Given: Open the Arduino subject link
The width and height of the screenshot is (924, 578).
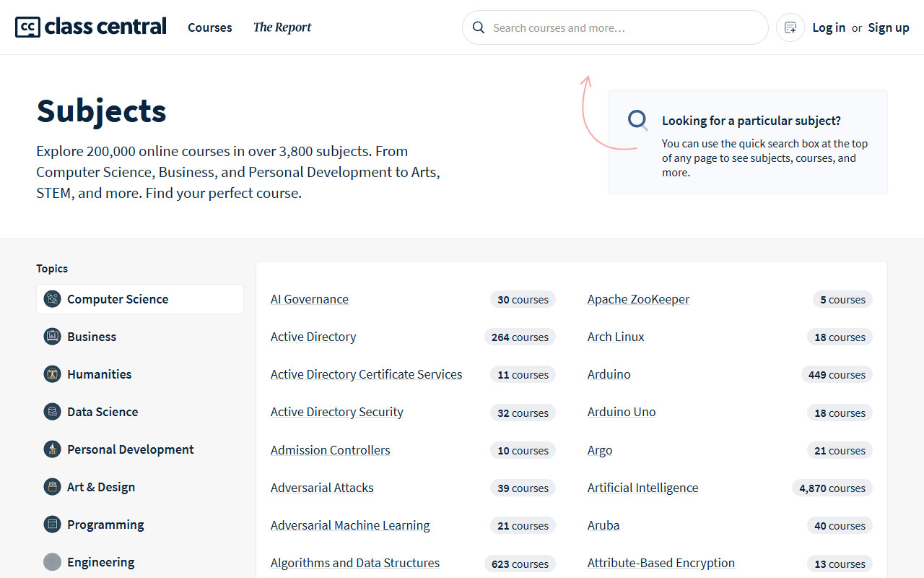Looking at the screenshot, I should coord(609,374).
